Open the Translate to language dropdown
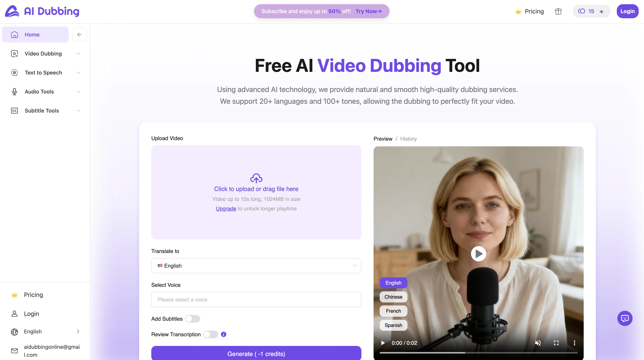Viewport: 644px width, 360px height. tap(256, 266)
